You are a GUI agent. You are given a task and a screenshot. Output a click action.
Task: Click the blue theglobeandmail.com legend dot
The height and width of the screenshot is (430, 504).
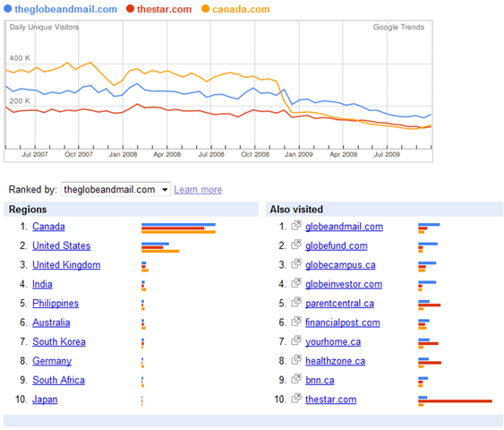point(8,9)
